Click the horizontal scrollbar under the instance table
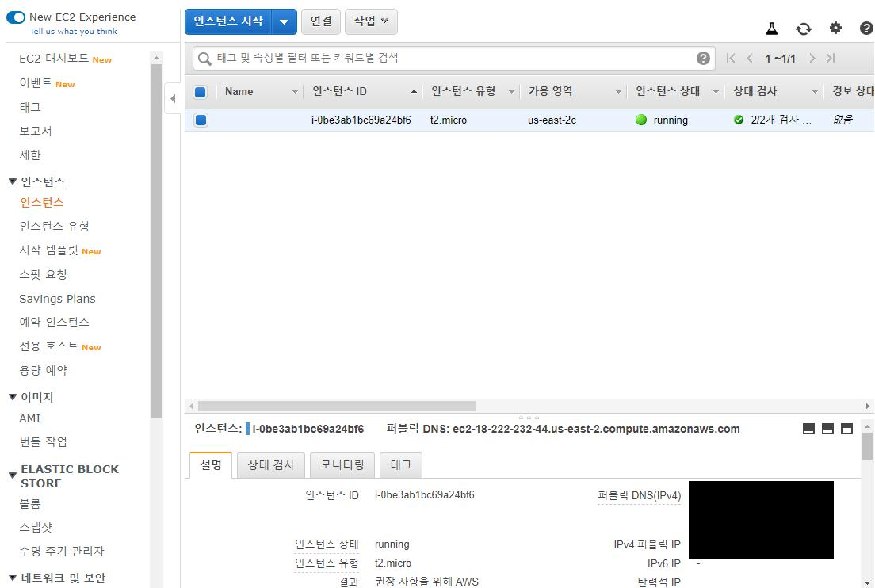Screen dimensions: 875x588 [x=337, y=407]
